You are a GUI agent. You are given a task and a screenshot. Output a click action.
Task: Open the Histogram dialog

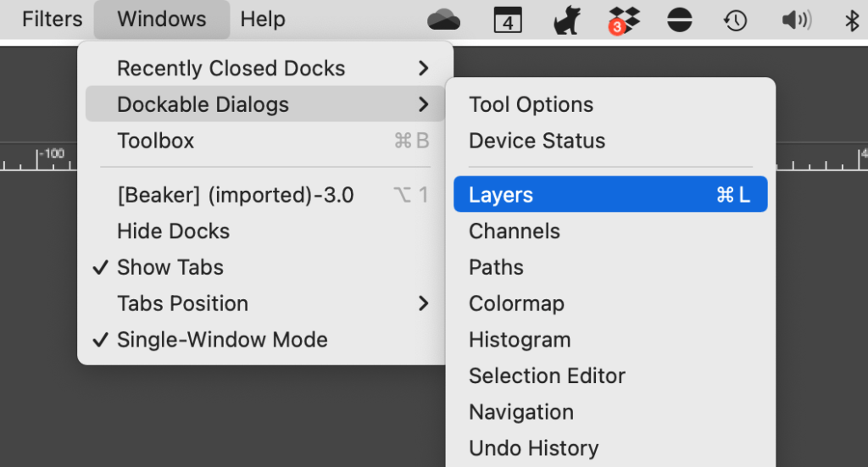point(520,340)
